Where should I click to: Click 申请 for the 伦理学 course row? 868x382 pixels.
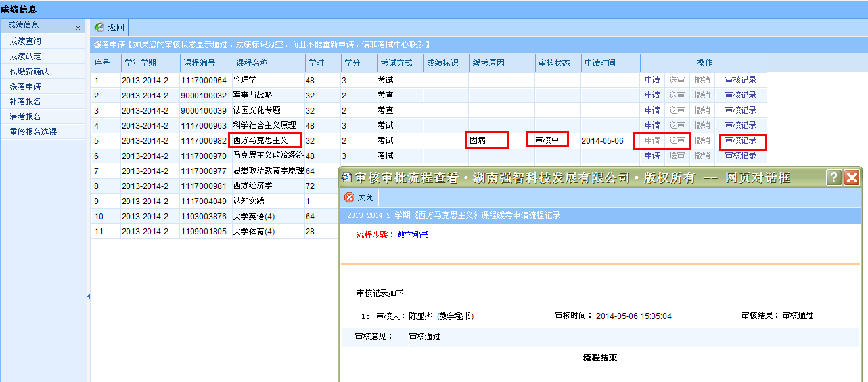point(652,80)
